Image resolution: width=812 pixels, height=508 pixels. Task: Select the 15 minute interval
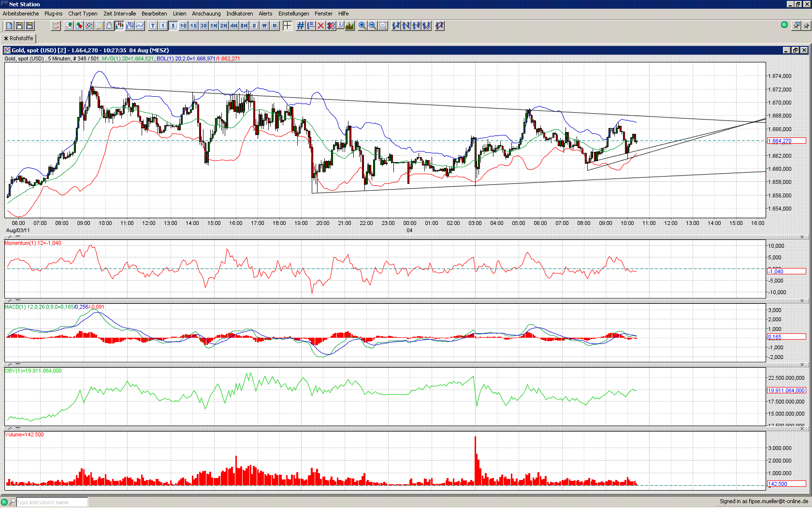point(193,26)
